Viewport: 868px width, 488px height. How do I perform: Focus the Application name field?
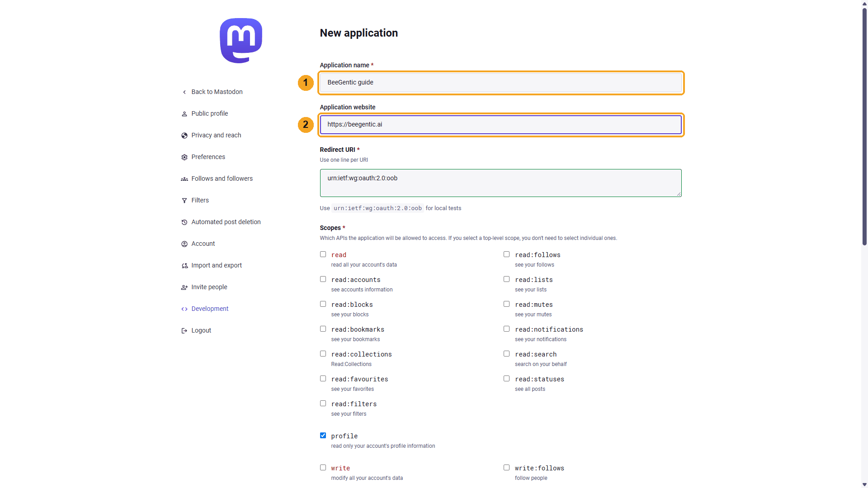501,83
